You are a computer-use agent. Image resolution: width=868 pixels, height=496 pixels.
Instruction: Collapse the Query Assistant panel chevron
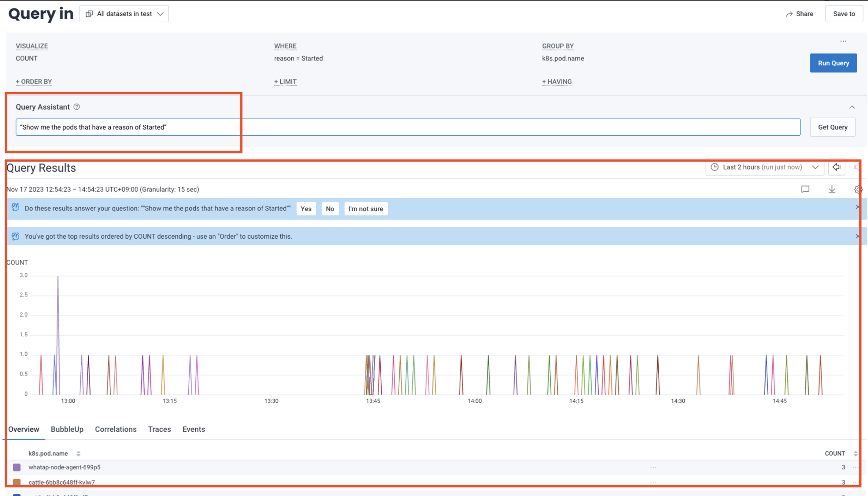click(852, 107)
